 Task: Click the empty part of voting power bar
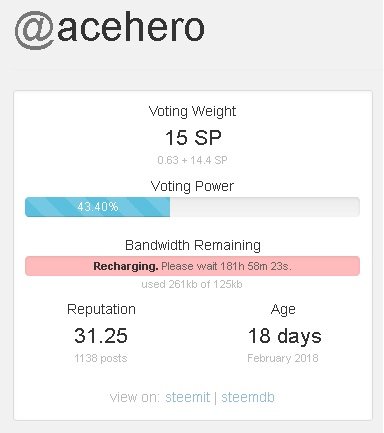tap(265, 207)
